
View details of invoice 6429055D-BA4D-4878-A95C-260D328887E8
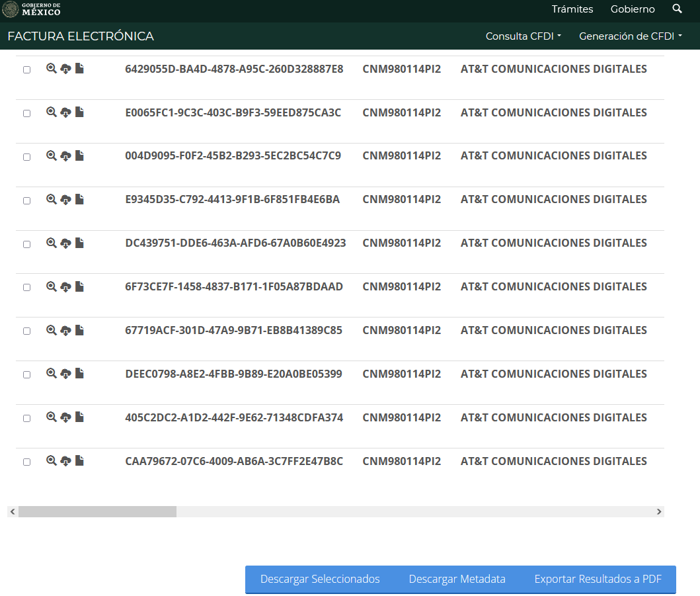[x=52, y=68]
